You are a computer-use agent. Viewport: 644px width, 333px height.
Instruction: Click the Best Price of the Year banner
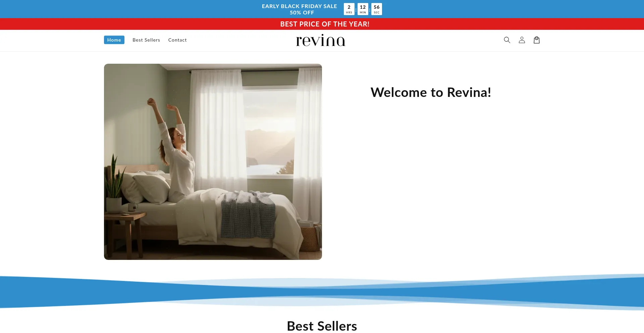click(x=325, y=24)
